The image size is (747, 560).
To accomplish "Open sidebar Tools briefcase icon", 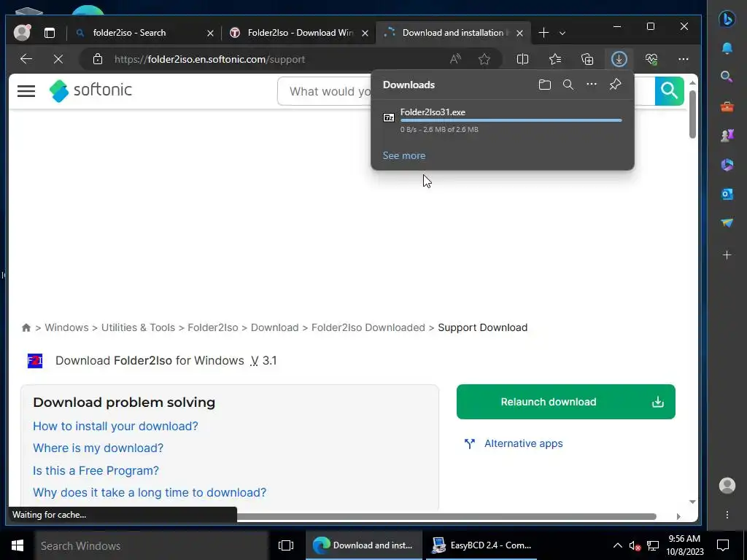I will coord(727,106).
